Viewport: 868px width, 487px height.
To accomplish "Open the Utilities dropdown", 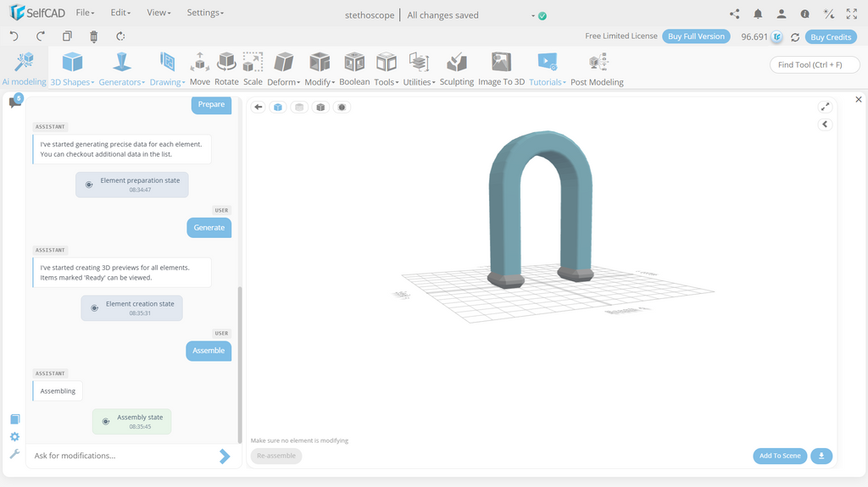I will (419, 69).
